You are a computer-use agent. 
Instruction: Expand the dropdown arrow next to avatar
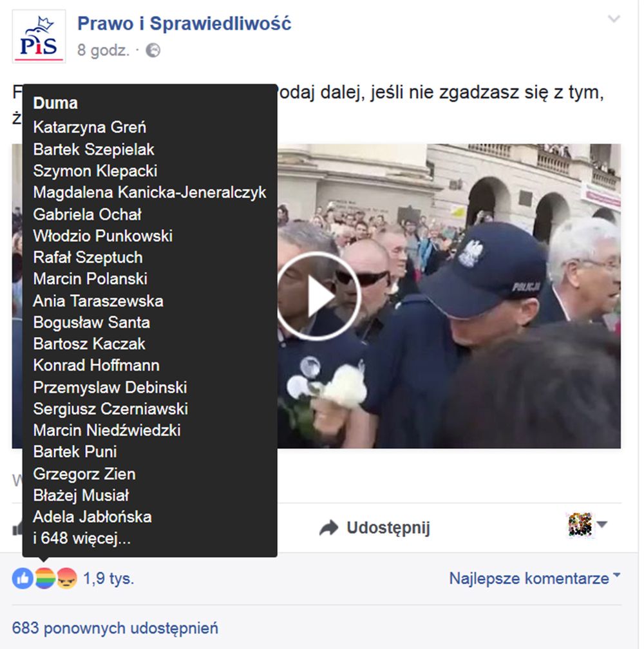coord(602,524)
